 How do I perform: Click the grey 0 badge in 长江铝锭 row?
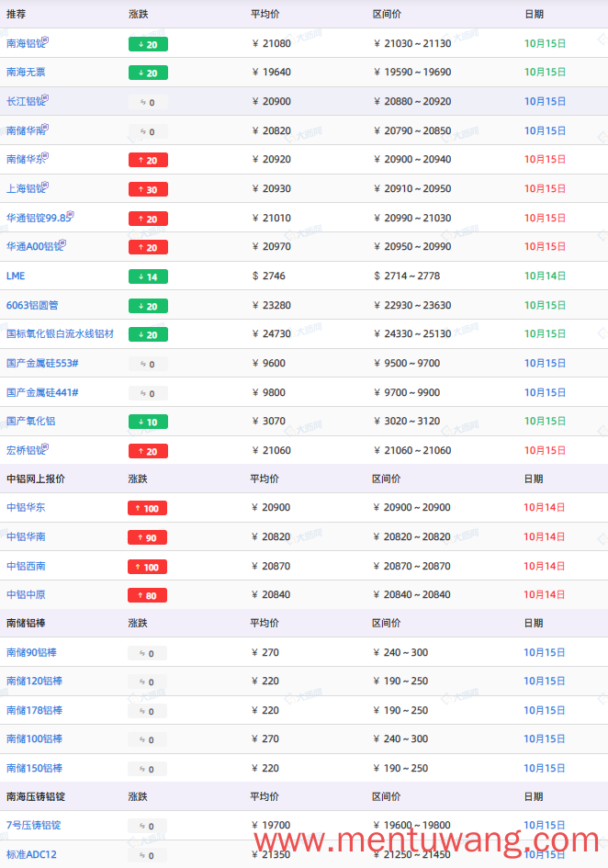pyautogui.click(x=148, y=102)
